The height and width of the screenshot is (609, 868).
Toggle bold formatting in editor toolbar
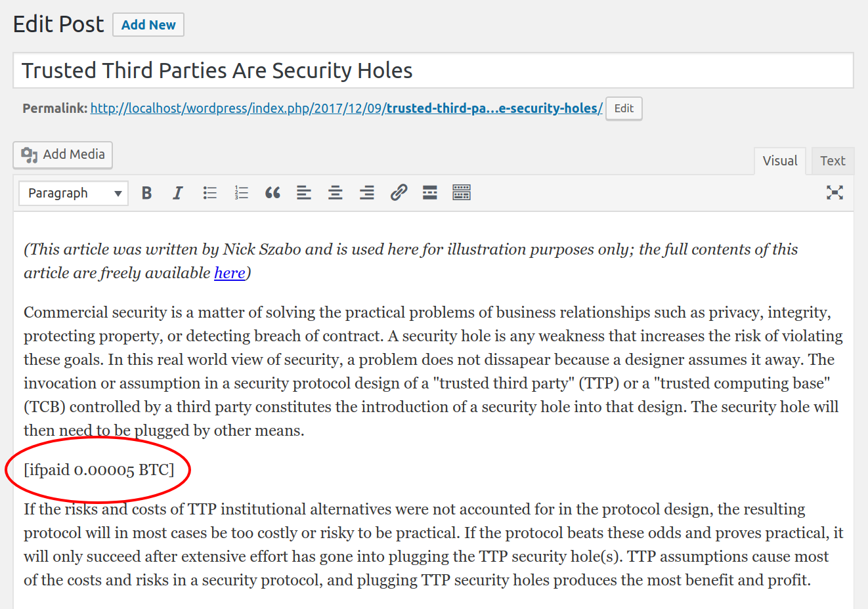[x=146, y=193]
